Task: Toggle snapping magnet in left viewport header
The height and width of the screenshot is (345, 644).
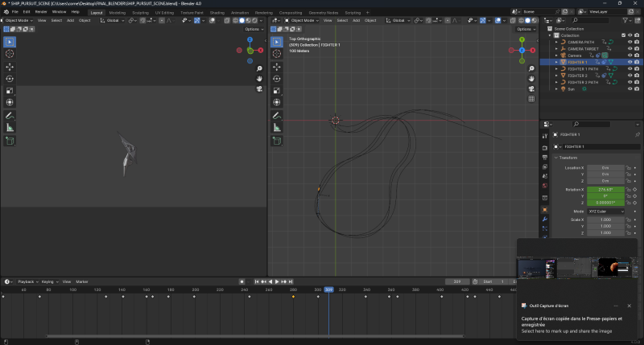Action: (142, 21)
